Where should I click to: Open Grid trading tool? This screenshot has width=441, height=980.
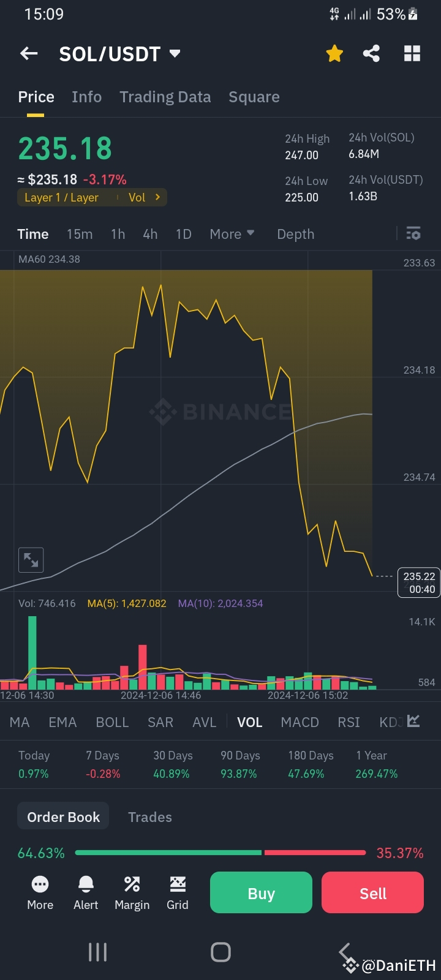coord(177,892)
